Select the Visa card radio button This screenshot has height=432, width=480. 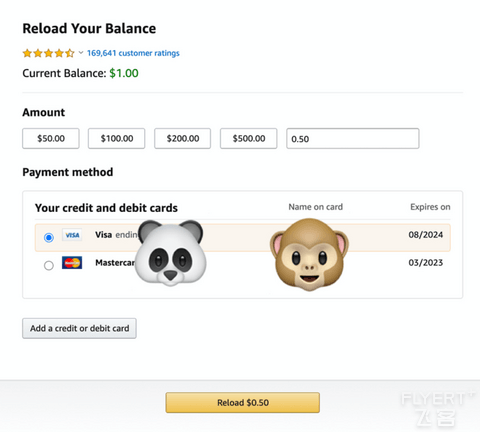(x=49, y=237)
